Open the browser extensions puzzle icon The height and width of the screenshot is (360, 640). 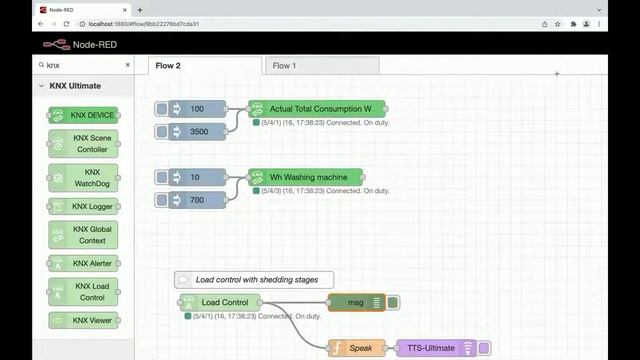573,24
